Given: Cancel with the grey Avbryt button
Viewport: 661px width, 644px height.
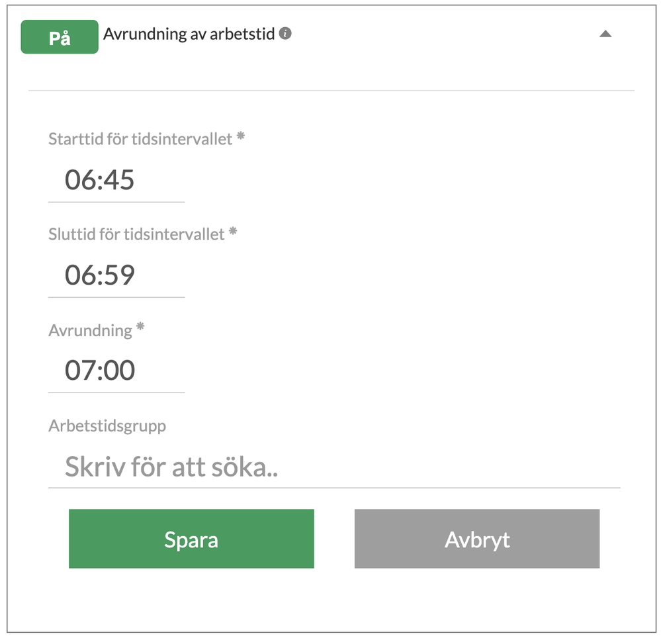Looking at the screenshot, I should tap(476, 539).
